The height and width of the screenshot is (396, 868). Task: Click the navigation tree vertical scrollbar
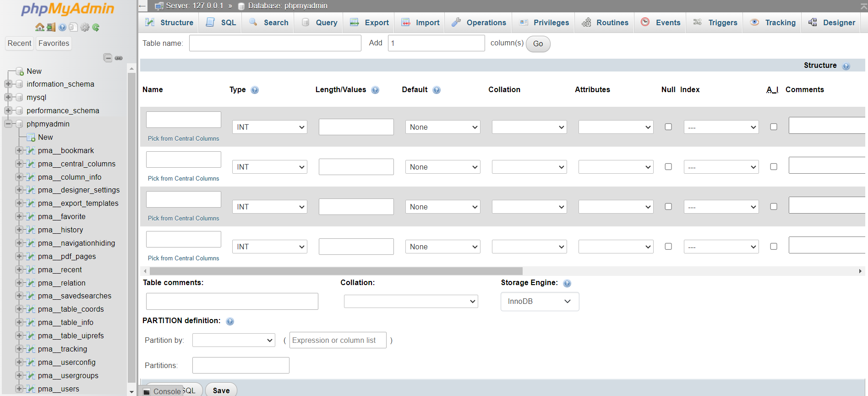pos(131,227)
